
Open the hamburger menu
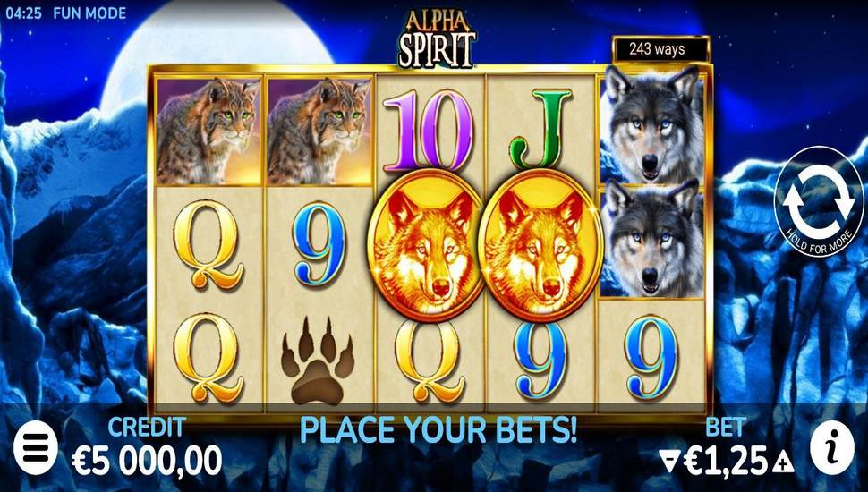click(36, 447)
